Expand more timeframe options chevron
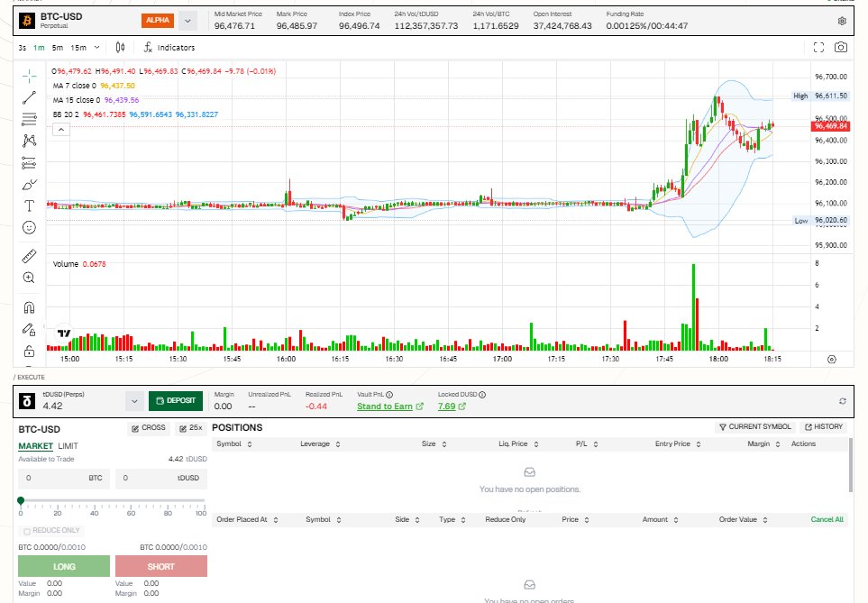Screen dimensions: 868x603 tap(96, 48)
